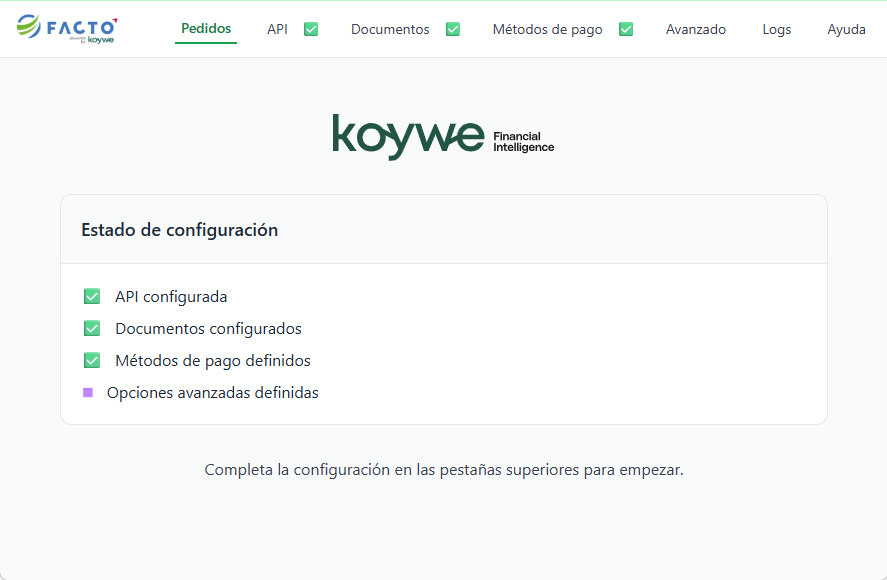
Task: Click the check mark next to Métodos de pago definidos
Action: [x=92, y=360]
